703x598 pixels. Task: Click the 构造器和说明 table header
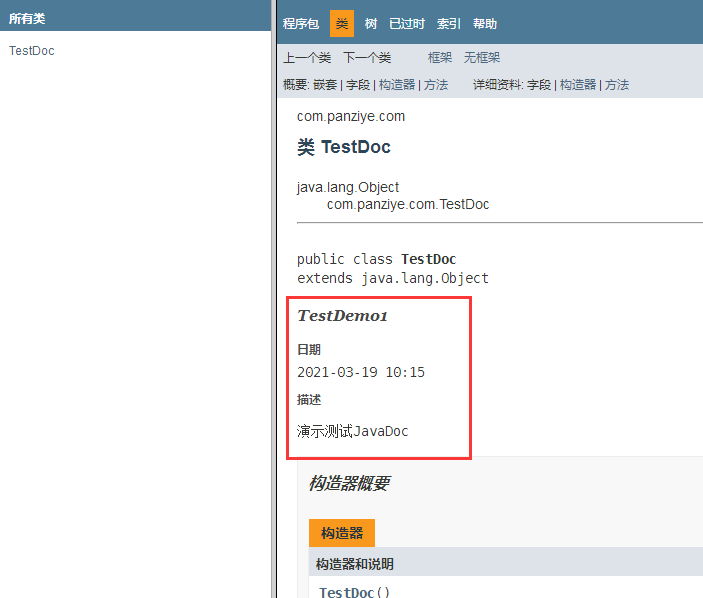pos(354,564)
